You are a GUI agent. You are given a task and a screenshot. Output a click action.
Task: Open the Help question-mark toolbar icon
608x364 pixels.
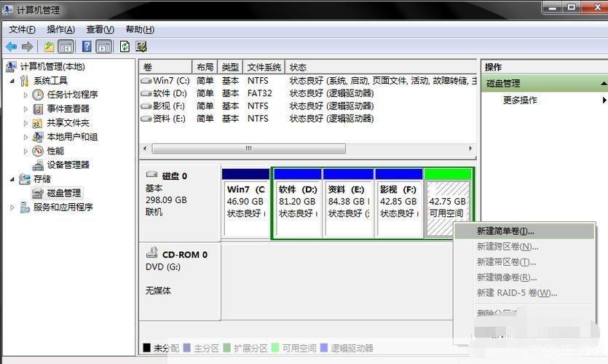point(87,47)
